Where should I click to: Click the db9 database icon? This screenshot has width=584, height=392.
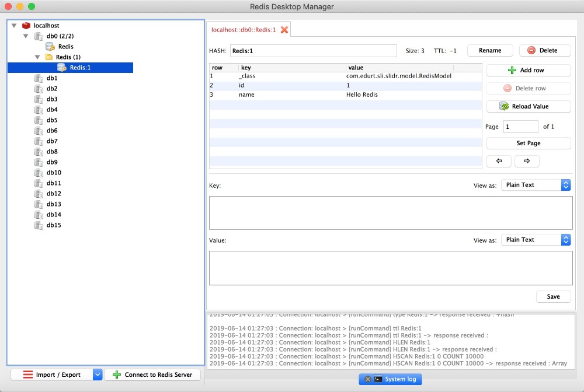click(39, 162)
